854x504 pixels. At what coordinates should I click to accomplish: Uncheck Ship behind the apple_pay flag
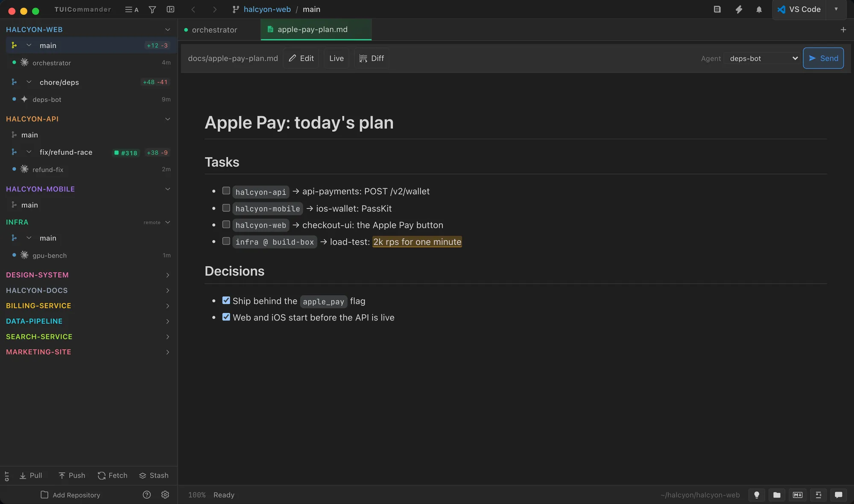point(226,300)
